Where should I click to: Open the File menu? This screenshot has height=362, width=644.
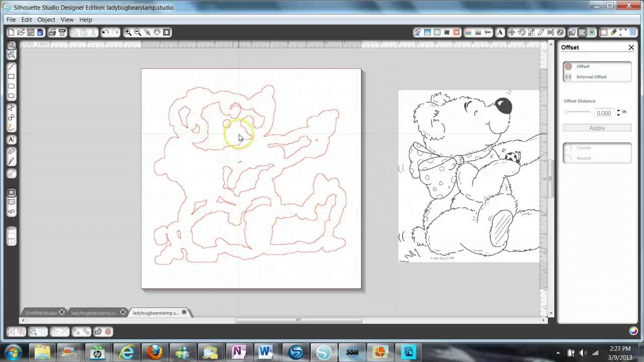coord(11,20)
